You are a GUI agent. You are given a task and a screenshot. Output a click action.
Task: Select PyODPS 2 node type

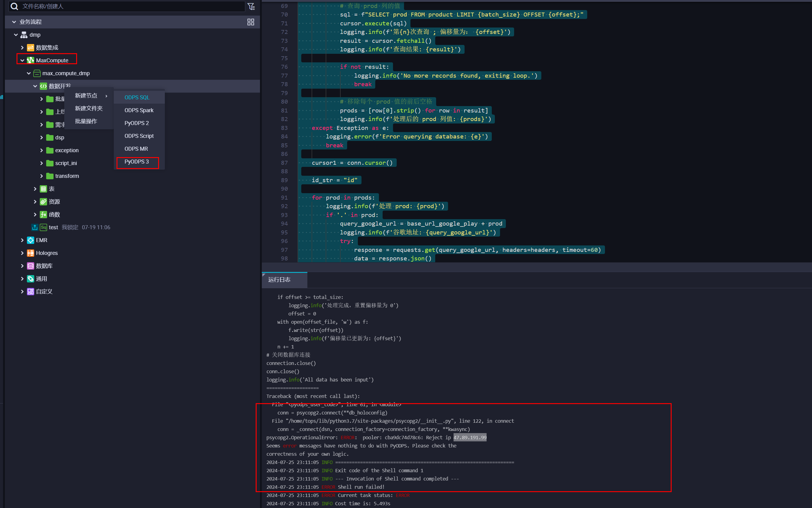pos(139,123)
